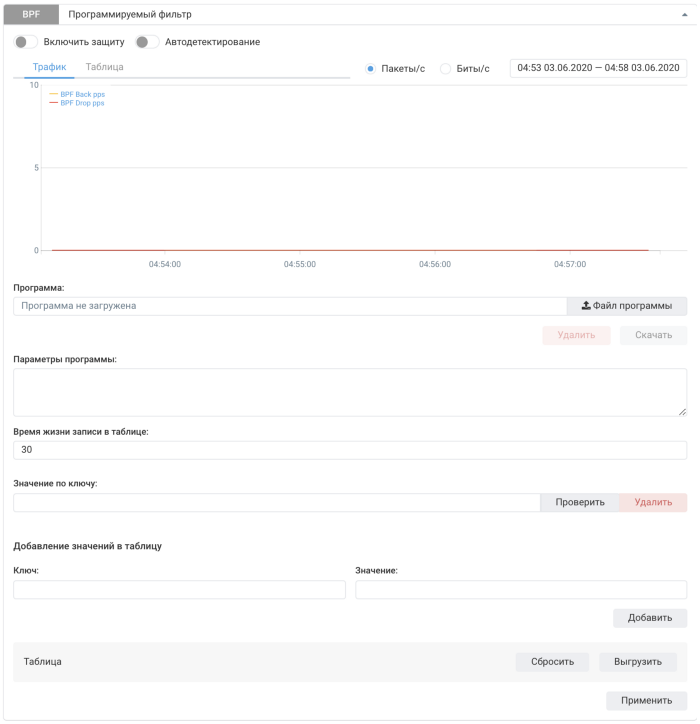This screenshot has height=724, width=700.
Task: Select the Биты/с radio option
Action: tap(446, 69)
